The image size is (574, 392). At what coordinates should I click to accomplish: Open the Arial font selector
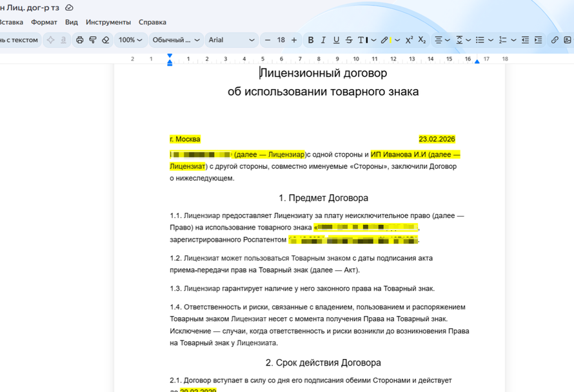232,39
